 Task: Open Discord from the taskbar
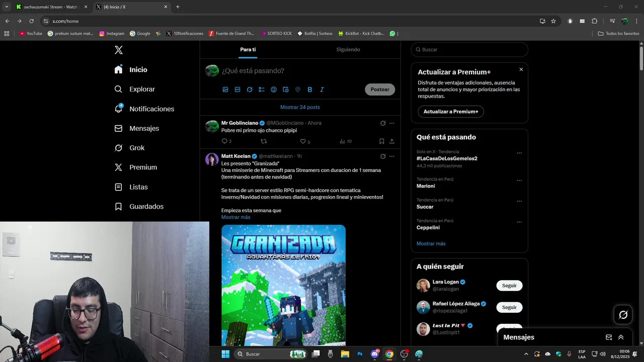coord(375,354)
